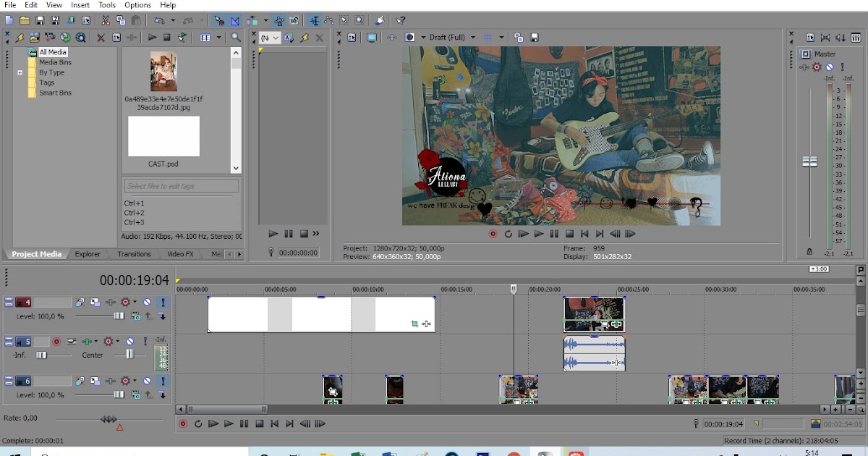This screenshot has height=456, width=868.
Task: Open Track FX on track 6
Action: [x=124, y=381]
